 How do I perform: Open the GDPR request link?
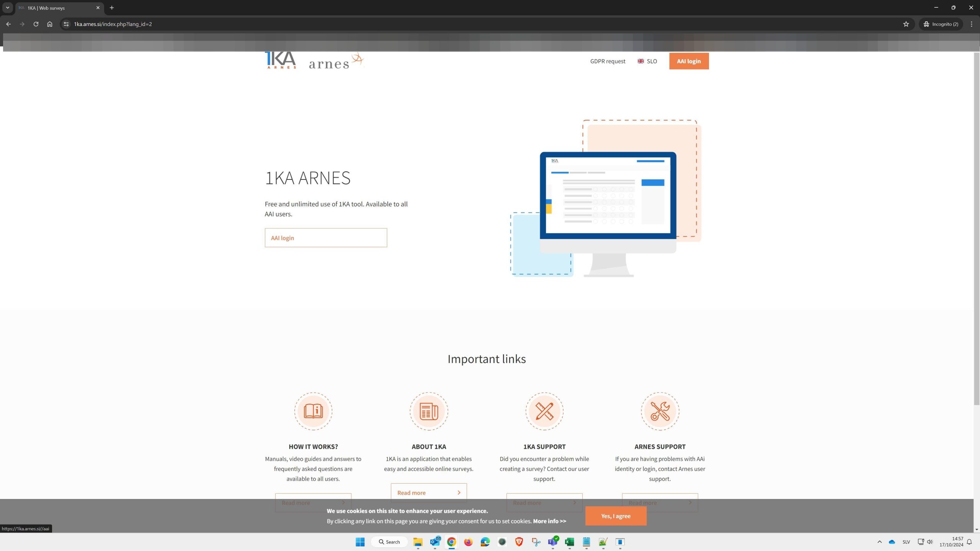coord(608,61)
